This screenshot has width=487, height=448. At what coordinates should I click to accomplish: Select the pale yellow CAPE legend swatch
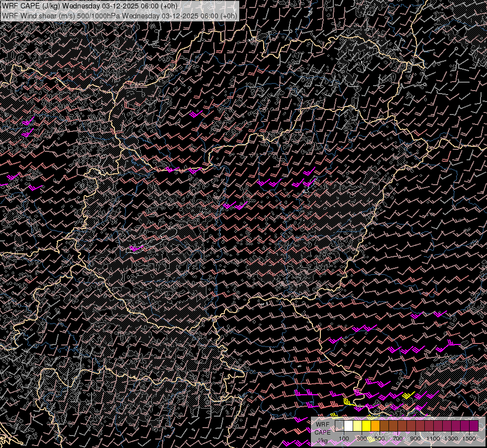coord(358,426)
